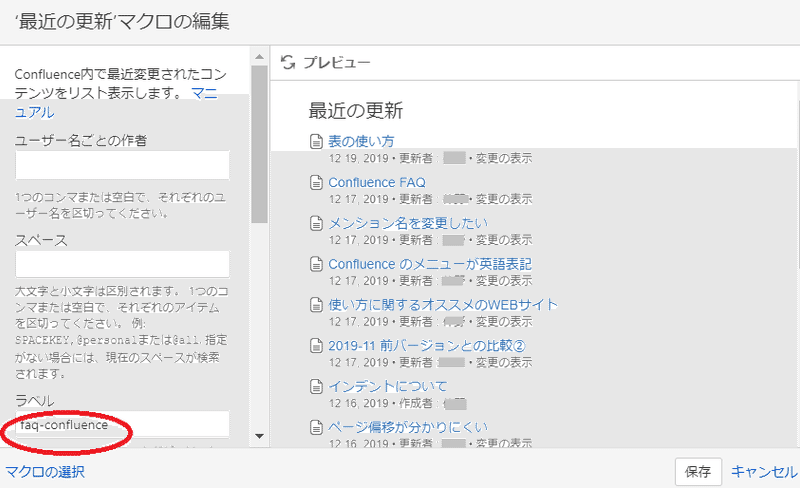Click 変更の表示 for 使い方に関するオススメのWEBサイト

(x=504, y=322)
